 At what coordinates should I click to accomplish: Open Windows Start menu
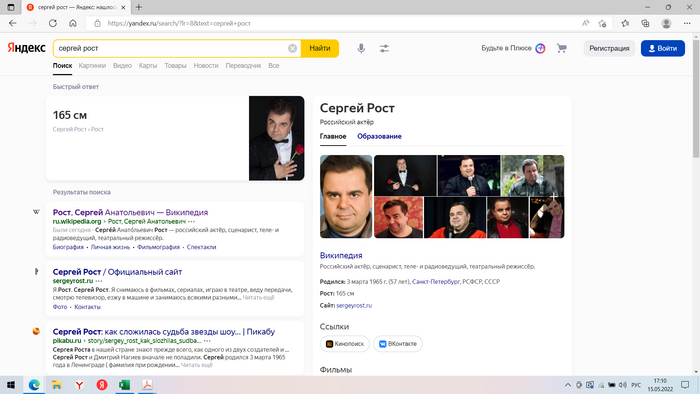[11, 385]
